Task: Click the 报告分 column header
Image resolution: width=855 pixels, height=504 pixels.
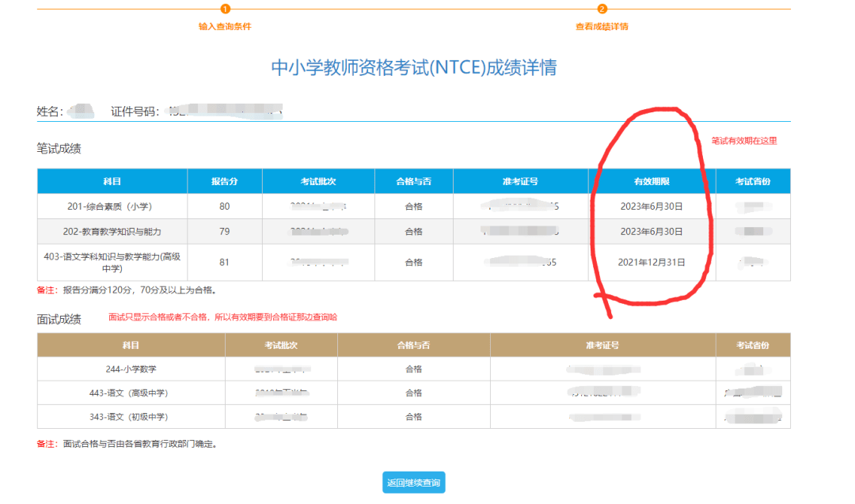Action: point(224,180)
